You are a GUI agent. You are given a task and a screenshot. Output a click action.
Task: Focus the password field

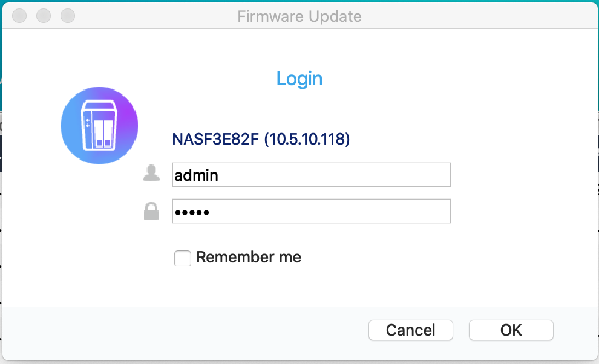point(312,211)
